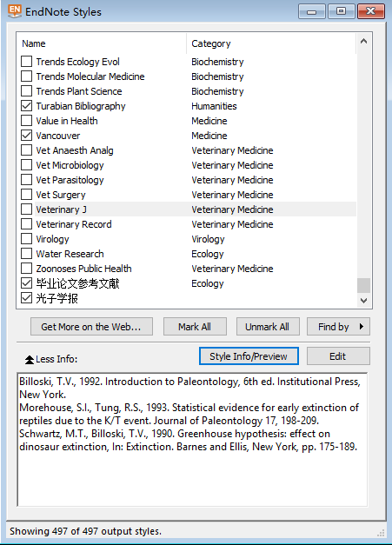This screenshot has width=392, height=545.
Task: Select the Virology style row
Action: tap(187, 239)
